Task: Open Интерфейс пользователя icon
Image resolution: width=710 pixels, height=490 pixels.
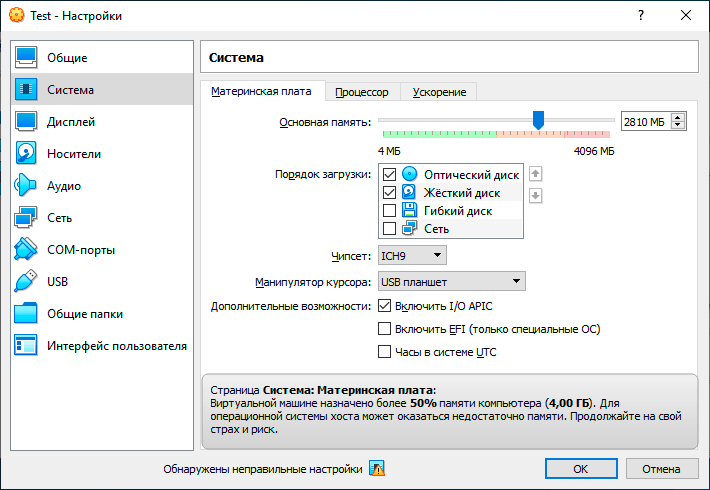Action: click(26, 346)
